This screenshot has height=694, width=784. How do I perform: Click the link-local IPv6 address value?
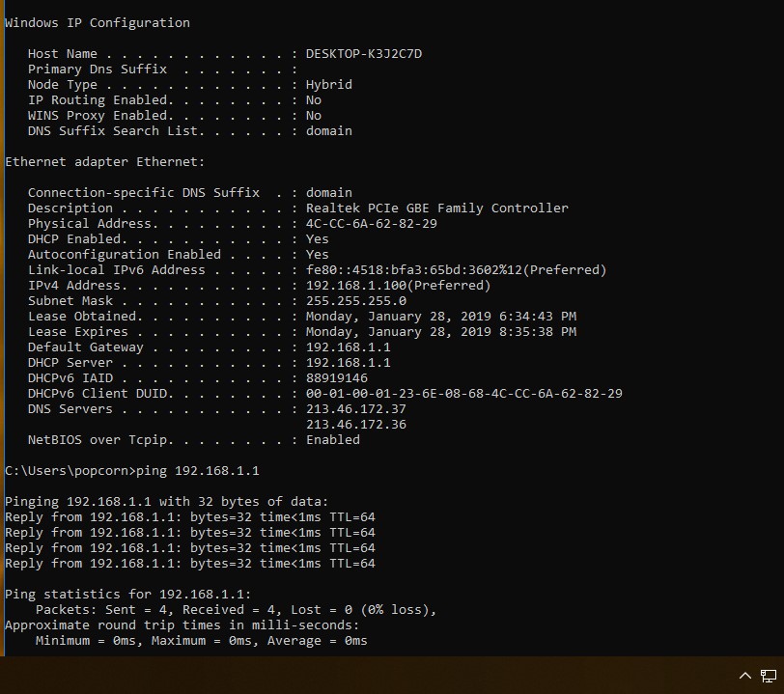(x=456, y=270)
